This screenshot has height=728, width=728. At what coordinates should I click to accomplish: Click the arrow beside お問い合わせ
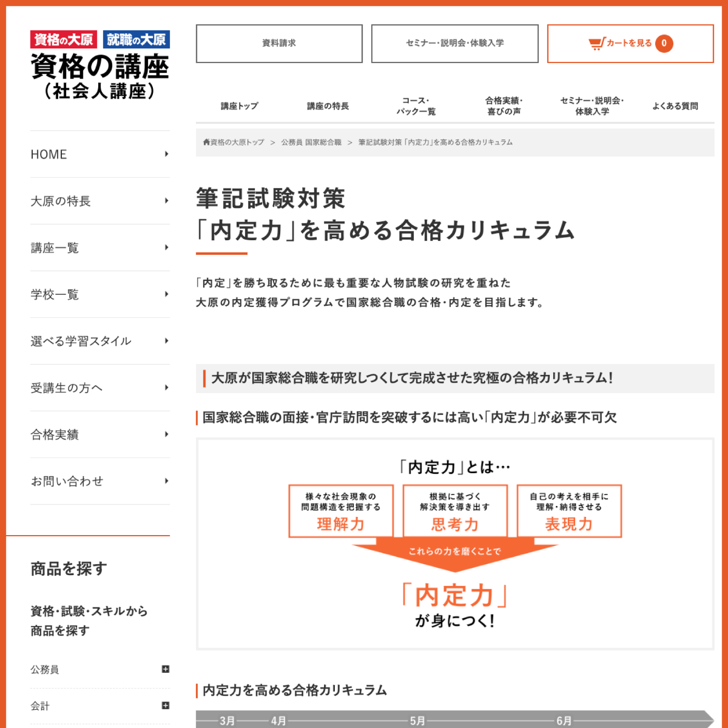coord(166,481)
